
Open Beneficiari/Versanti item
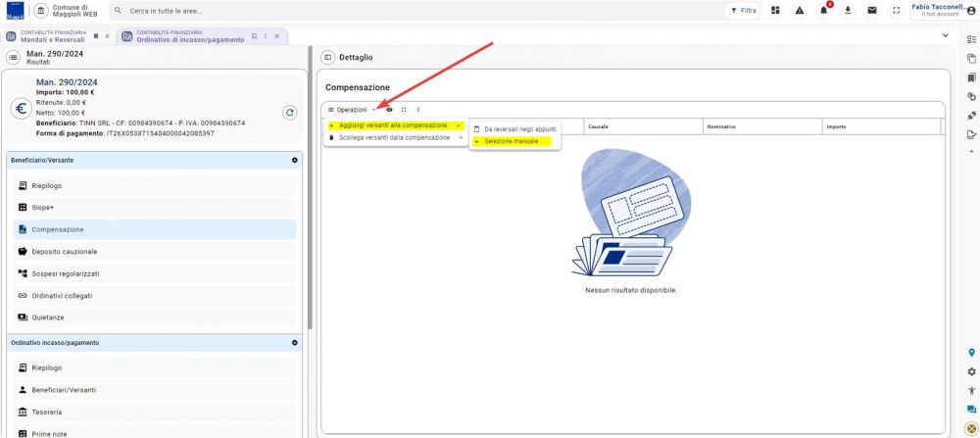pyautogui.click(x=155, y=390)
